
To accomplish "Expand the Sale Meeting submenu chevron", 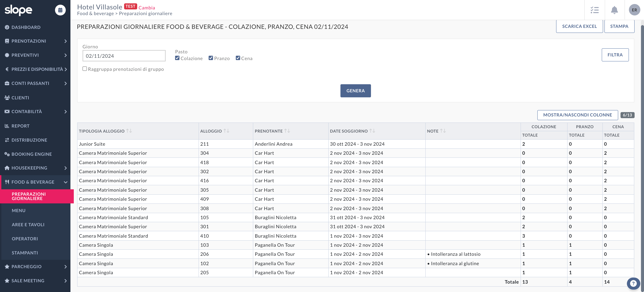I will tap(66, 281).
